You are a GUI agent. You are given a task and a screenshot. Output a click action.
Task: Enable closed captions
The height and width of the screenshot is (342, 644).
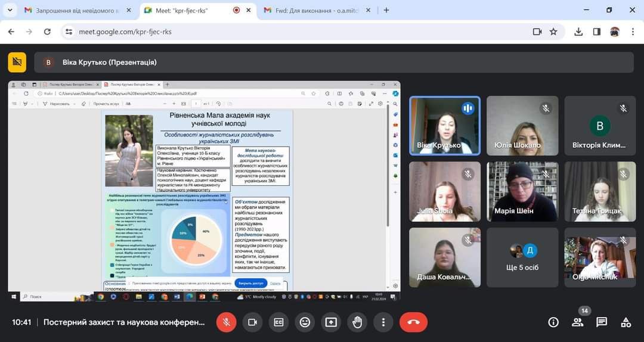278,322
